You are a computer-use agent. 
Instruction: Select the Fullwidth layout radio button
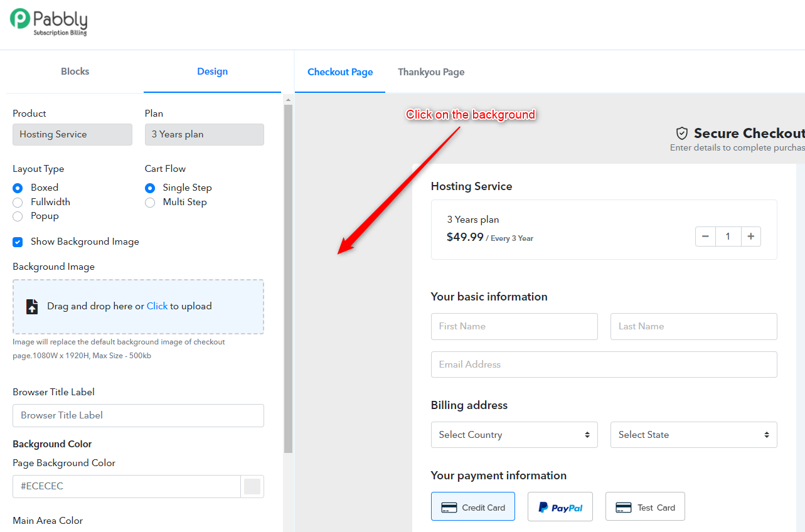(x=18, y=202)
